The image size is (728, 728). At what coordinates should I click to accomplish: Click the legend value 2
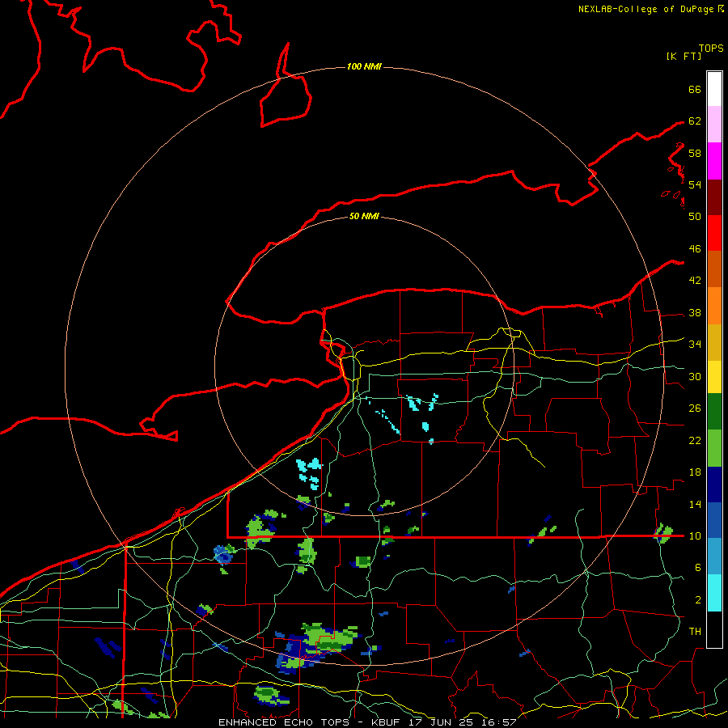pyautogui.click(x=697, y=600)
